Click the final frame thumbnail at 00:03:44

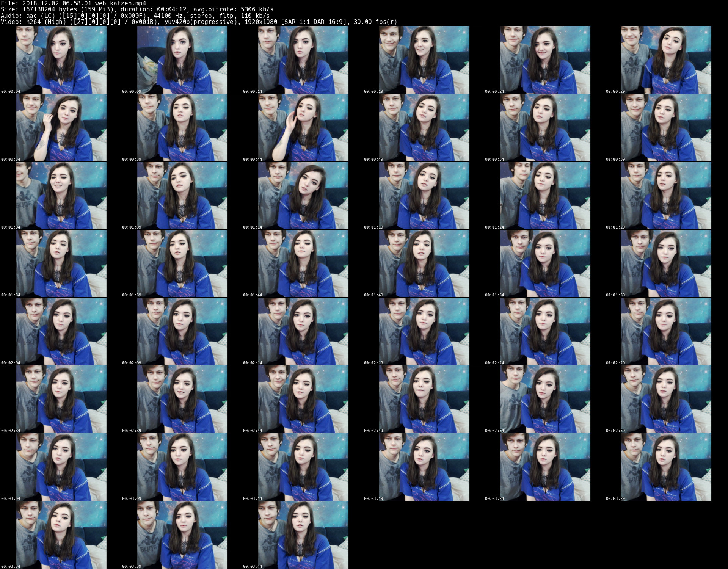(x=303, y=535)
